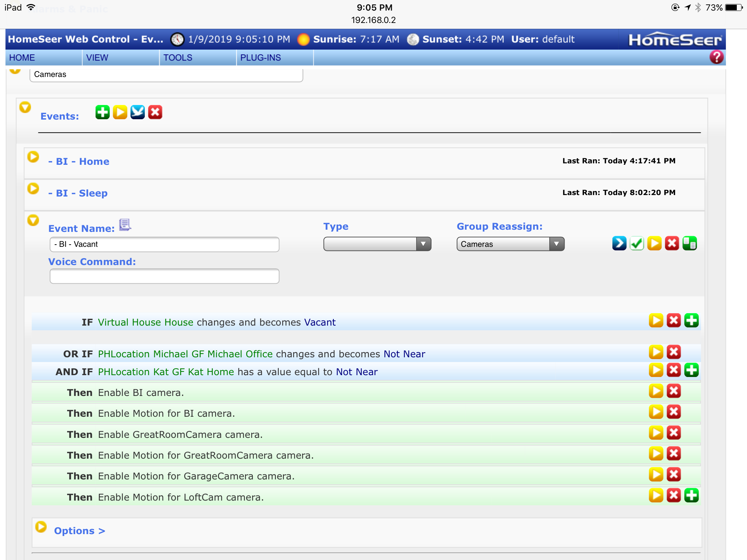Add new action after LoftCam action
Screen dimensions: 747x560
click(691, 495)
